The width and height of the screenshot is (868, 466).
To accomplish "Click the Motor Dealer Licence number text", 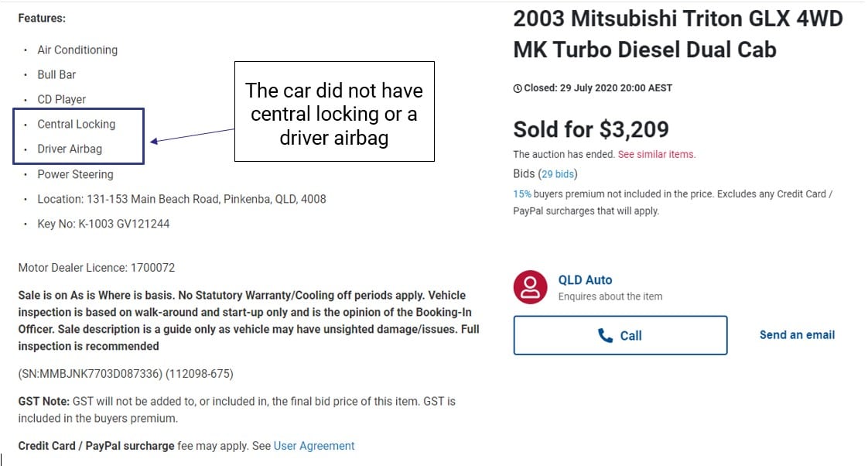I will [x=97, y=268].
